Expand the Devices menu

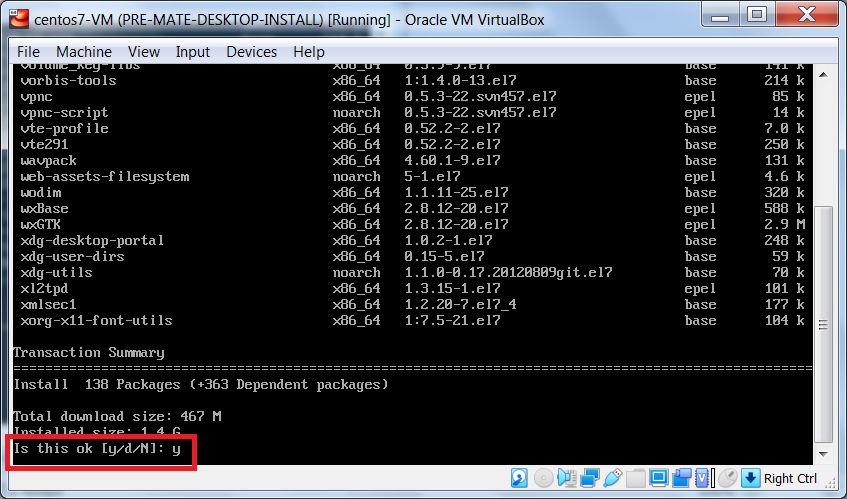(251, 52)
